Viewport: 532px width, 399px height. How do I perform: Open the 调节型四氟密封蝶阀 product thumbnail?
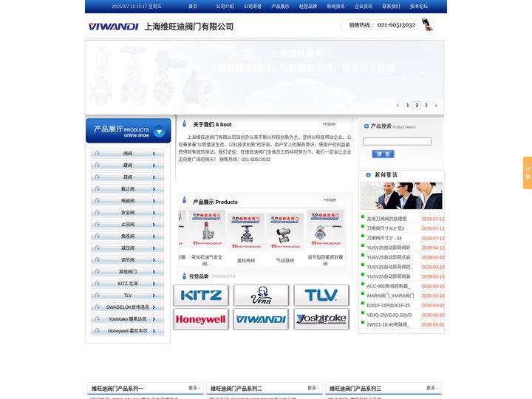point(325,228)
